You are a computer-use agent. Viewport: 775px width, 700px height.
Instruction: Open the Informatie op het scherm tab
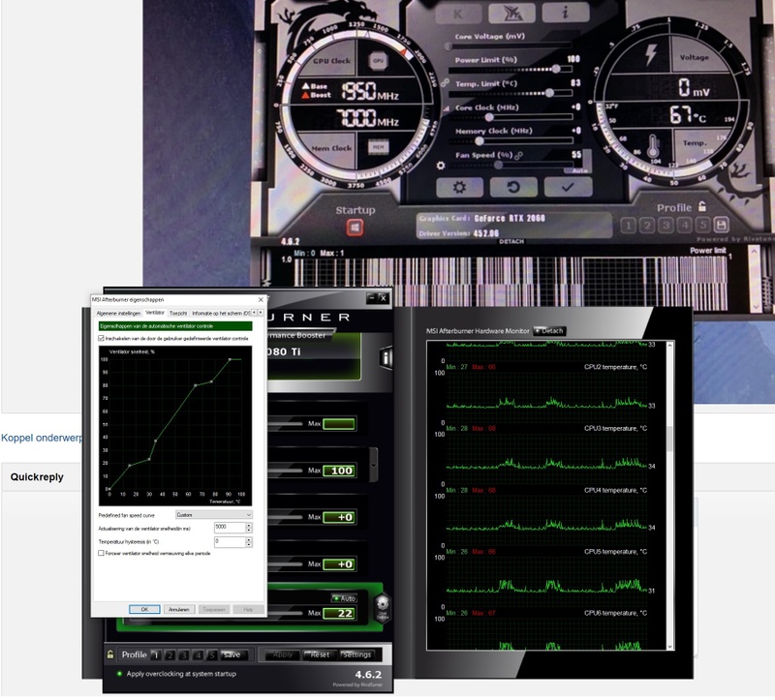pyautogui.click(x=221, y=313)
